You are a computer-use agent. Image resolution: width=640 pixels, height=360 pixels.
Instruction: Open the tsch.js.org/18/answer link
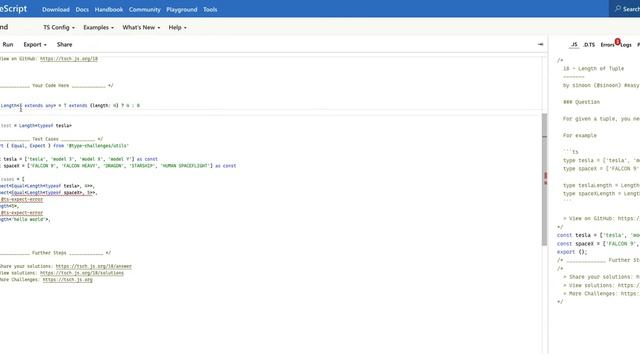(93, 266)
